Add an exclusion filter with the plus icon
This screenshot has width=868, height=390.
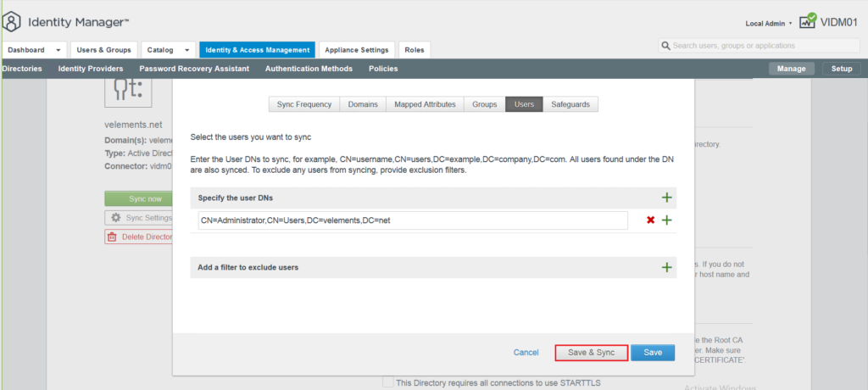coord(667,268)
